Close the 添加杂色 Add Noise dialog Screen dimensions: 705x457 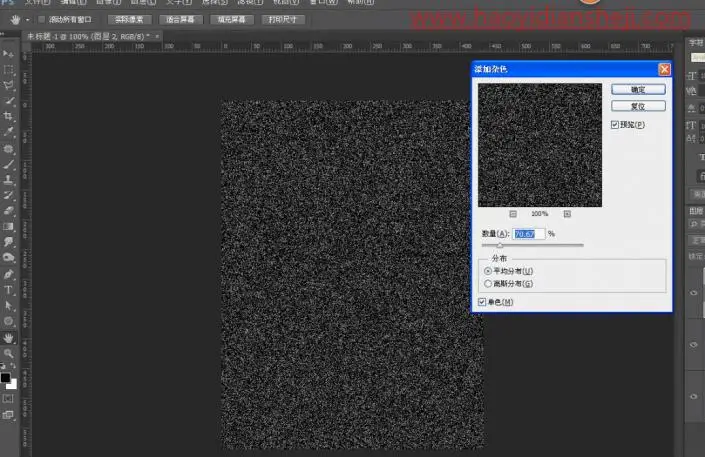pos(664,69)
